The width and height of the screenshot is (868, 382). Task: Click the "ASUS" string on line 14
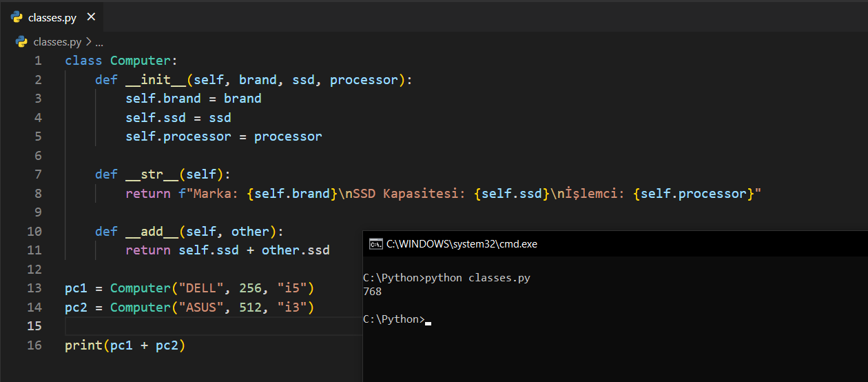(x=205, y=307)
